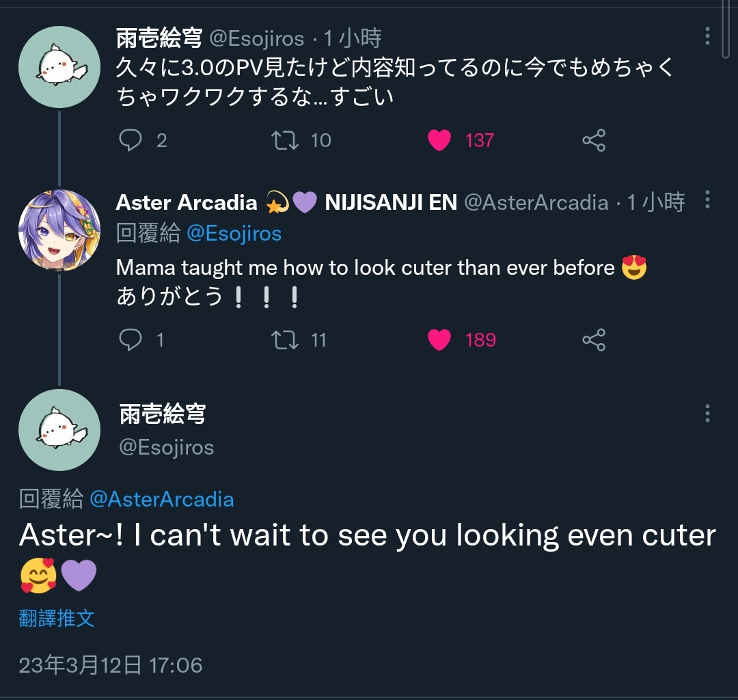Image resolution: width=738 pixels, height=700 pixels.
Task: Open more options on first tweet
Action: (x=707, y=36)
